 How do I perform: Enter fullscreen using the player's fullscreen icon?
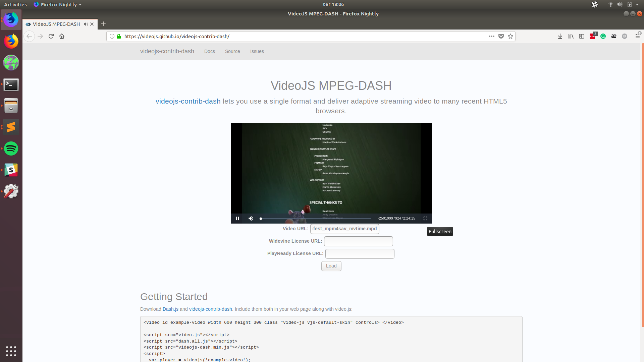pos(425,218)
